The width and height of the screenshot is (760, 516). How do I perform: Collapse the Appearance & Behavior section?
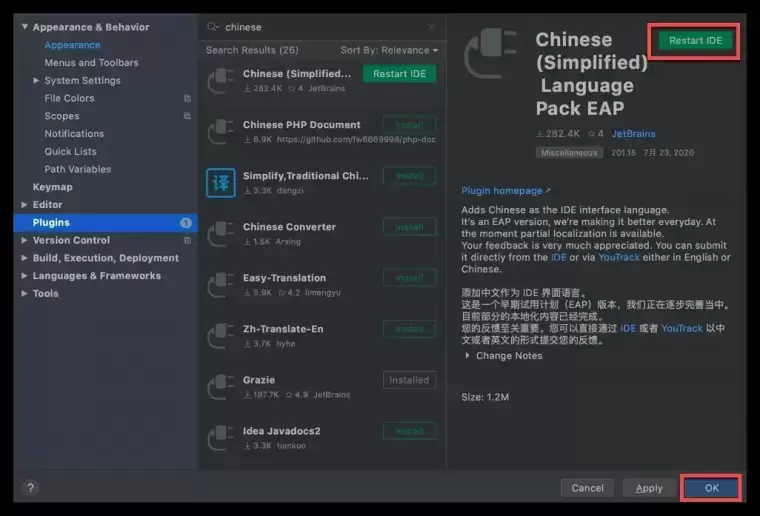click(x=24, y=27)
